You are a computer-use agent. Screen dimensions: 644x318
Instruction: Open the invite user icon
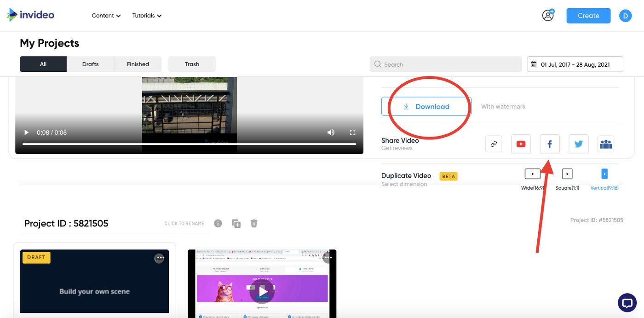click(x=548, y=15)
